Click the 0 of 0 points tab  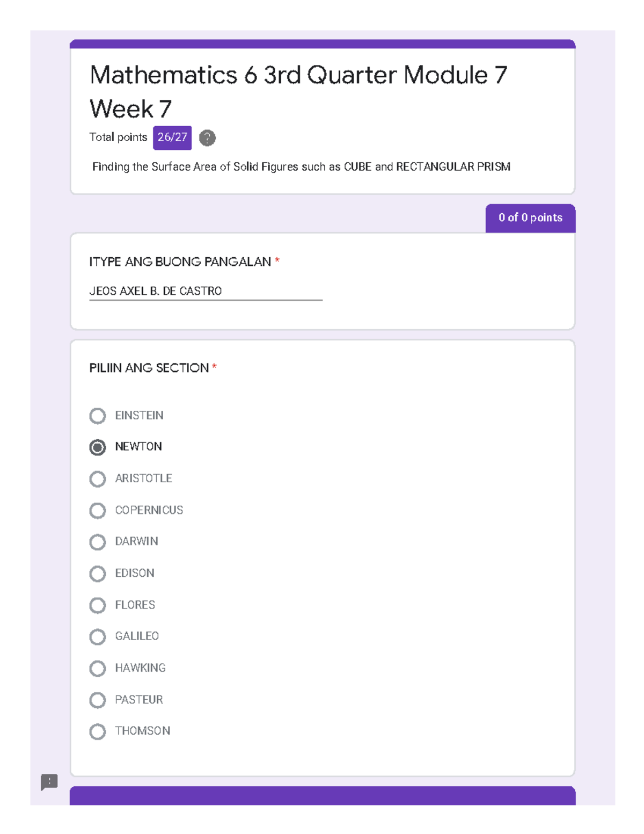[x=530, y=217]
